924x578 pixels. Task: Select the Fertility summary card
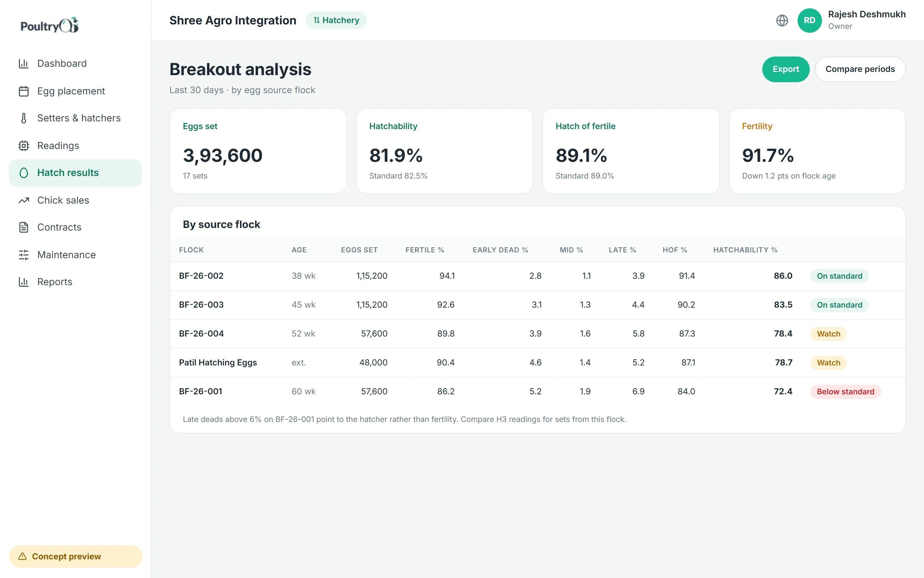click(817, 151)
